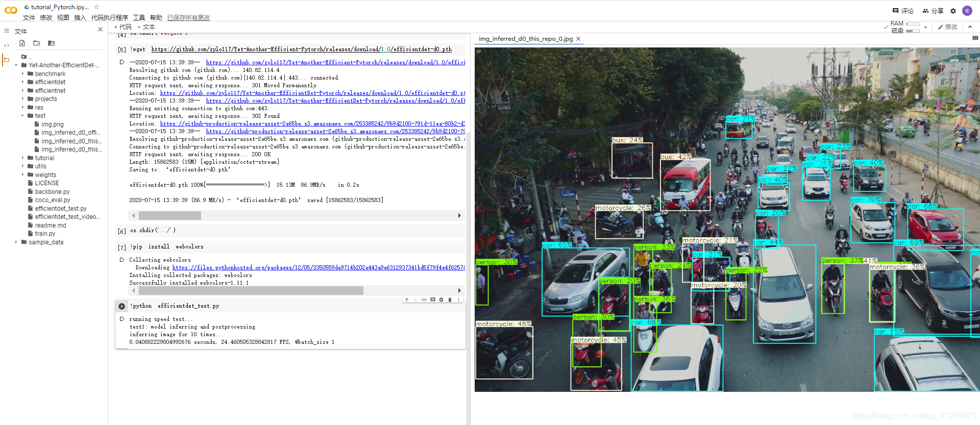Copy link to the active cell
Screen dimensions: 980x425
point(424,300)
